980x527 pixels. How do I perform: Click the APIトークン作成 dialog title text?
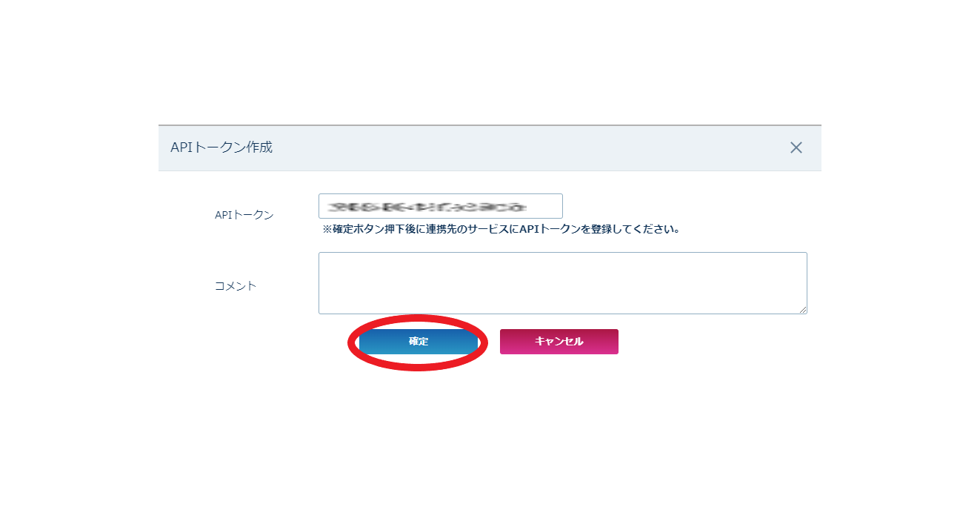coord(221,148)
